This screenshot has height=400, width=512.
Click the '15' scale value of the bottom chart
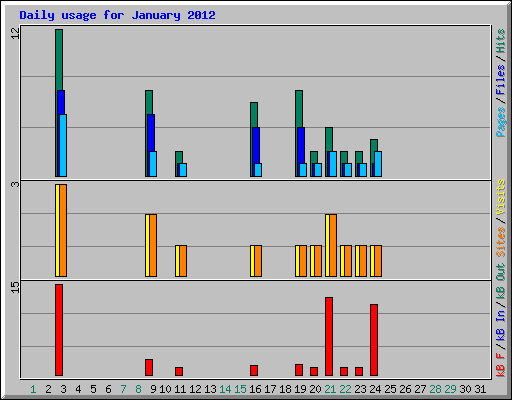[15, 287]
